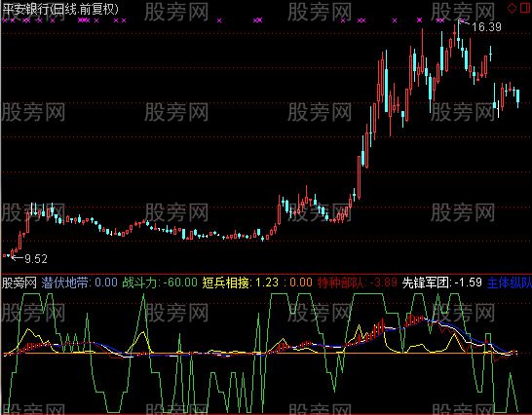This screenshot has height=415, width=532.
Task: Click the 特种部队: -3.89 indicator label
Action: (358, 283)
